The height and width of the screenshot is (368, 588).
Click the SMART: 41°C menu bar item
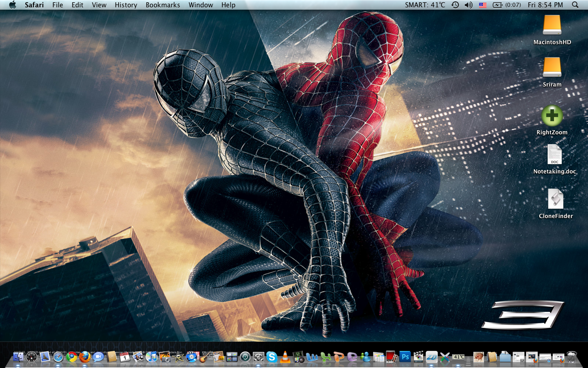tap(425, 5)
